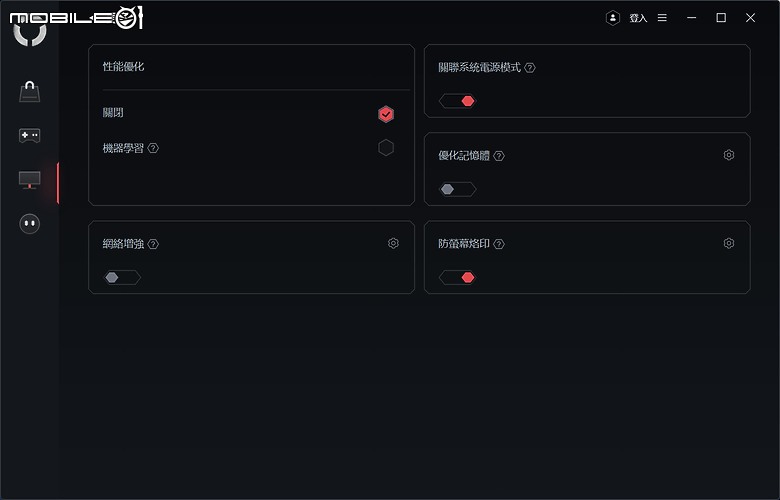Open the game controller sidebar section

pos(29,135)
